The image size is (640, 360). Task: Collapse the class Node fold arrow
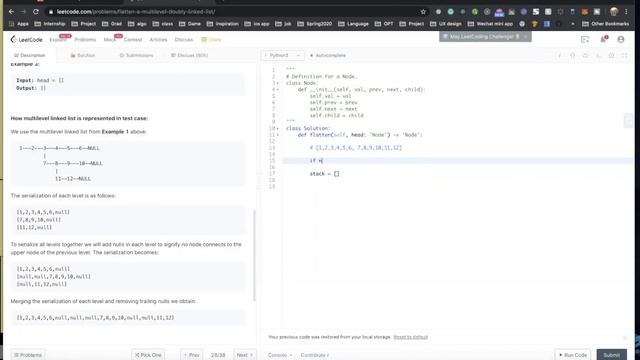coord(278,83)
